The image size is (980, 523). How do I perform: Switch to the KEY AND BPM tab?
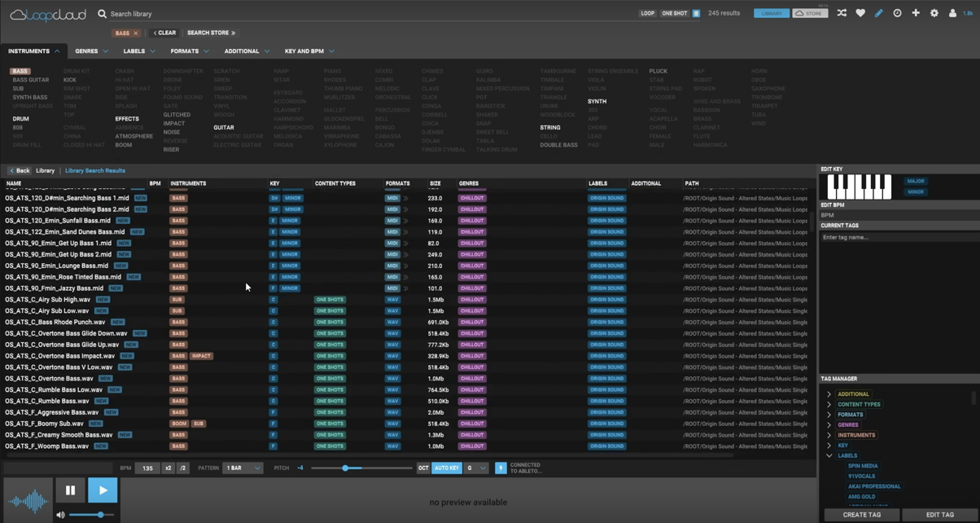coord(304,51)
